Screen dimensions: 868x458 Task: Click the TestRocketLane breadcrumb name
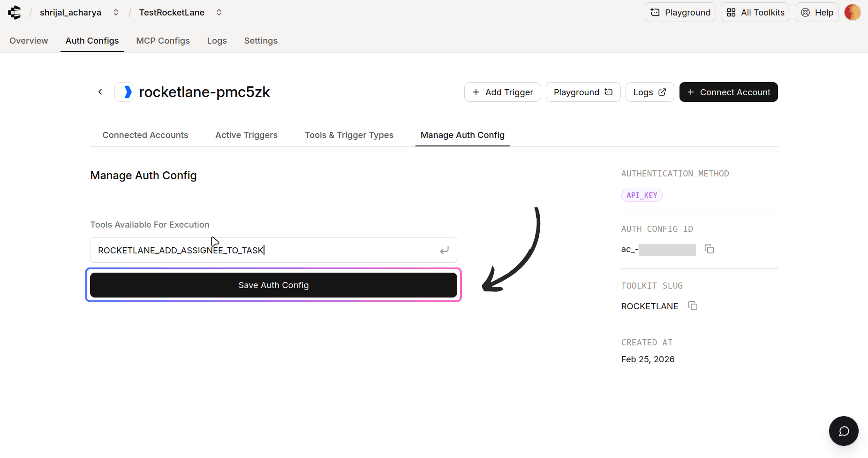point(172,13)
